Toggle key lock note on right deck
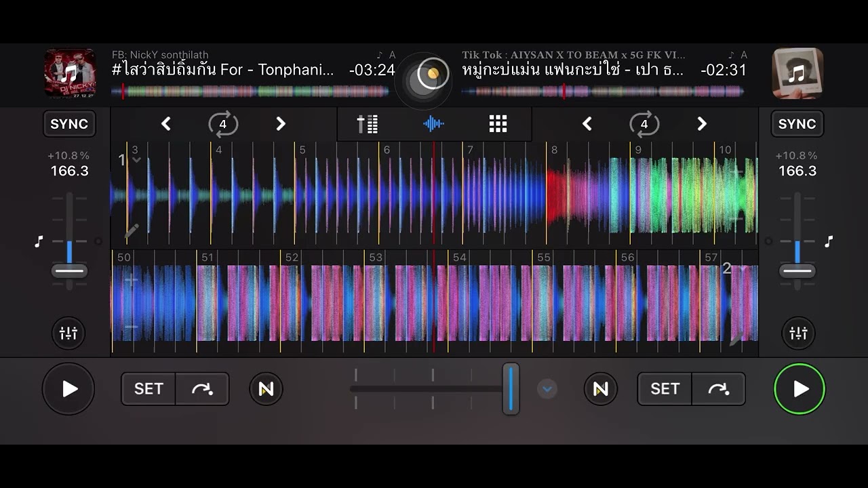868x488 pixels. 829,241
